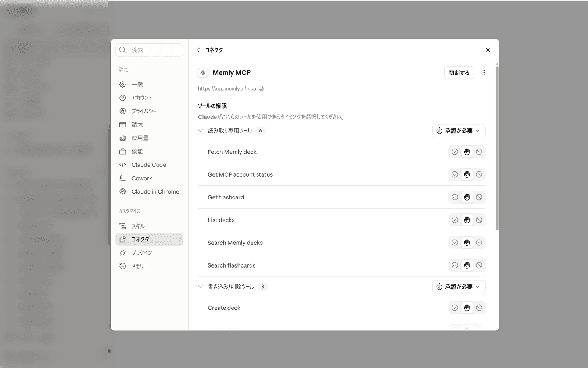Click into the 検索 search field
The height and width of the screenshot is (368, 588).
coord(149,50)
